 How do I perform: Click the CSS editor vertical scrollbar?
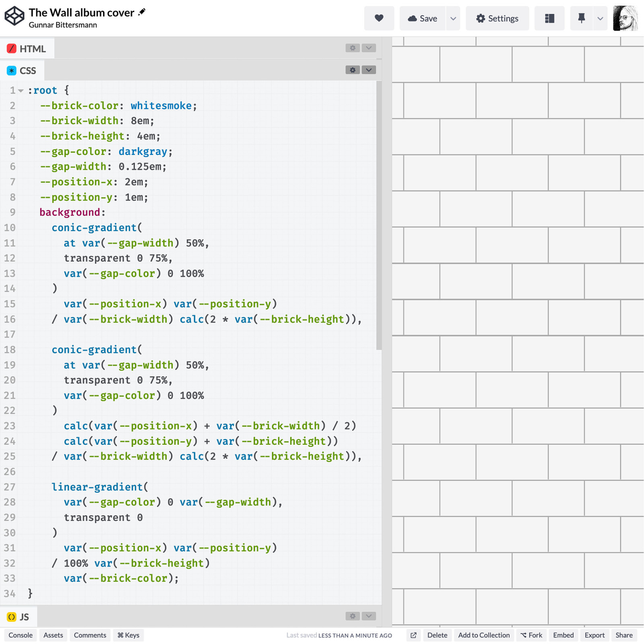click(379, 215)
